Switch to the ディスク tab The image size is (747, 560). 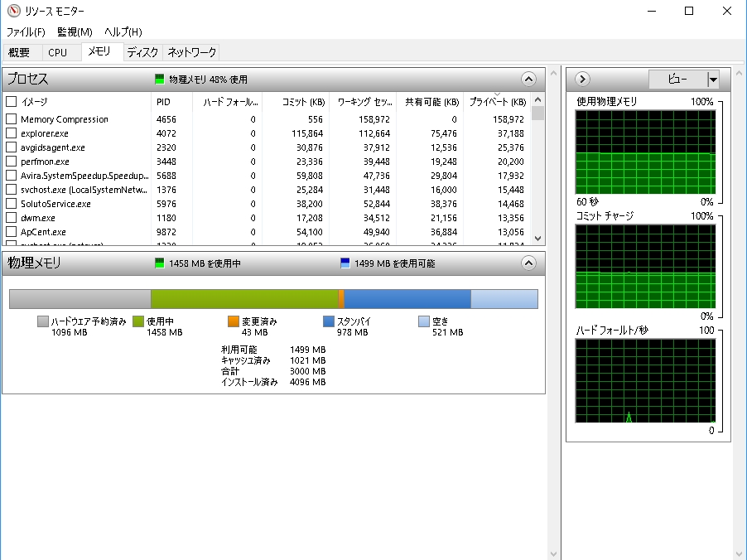143,52
